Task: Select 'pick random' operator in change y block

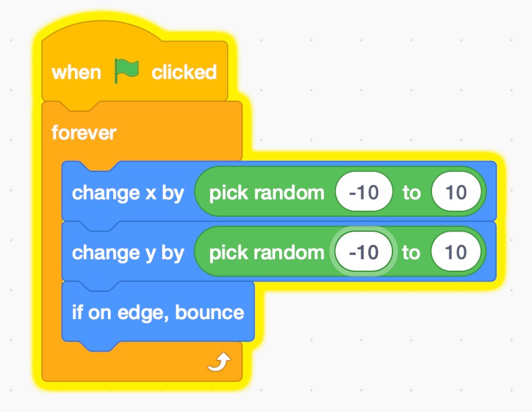Action: (266, 253)
